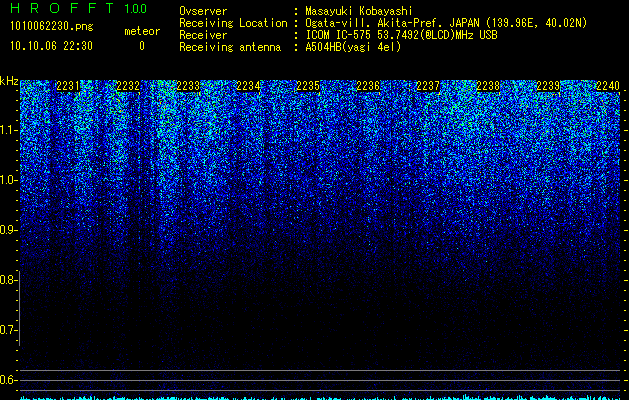Click the 0.8 kHz axis label
Viewport: 629px width, 400px height.
coord(8,280)
